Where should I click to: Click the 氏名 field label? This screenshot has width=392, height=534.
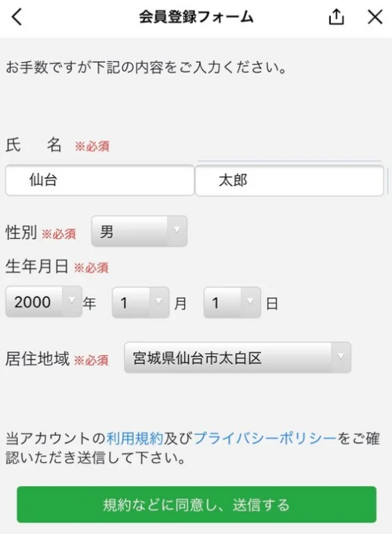point(34,145)
